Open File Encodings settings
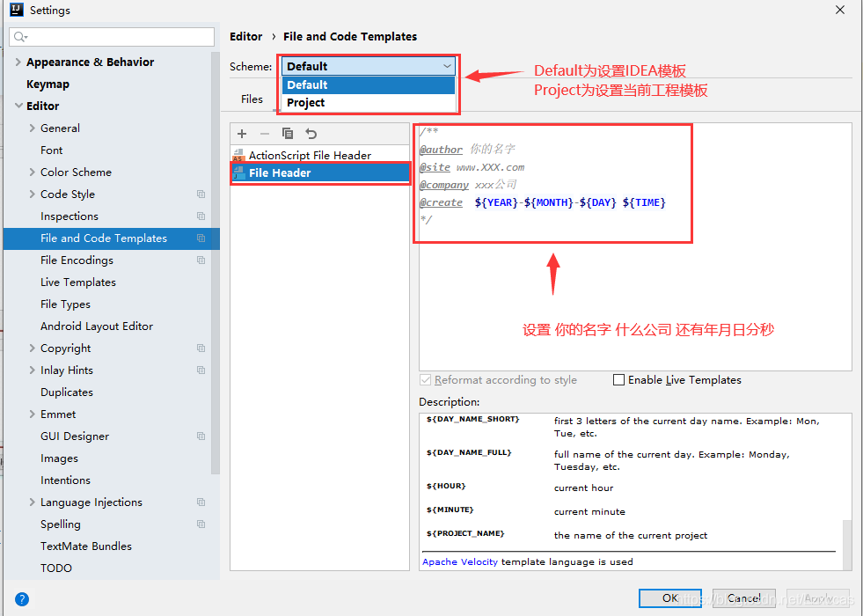 [x=77, y=260]
